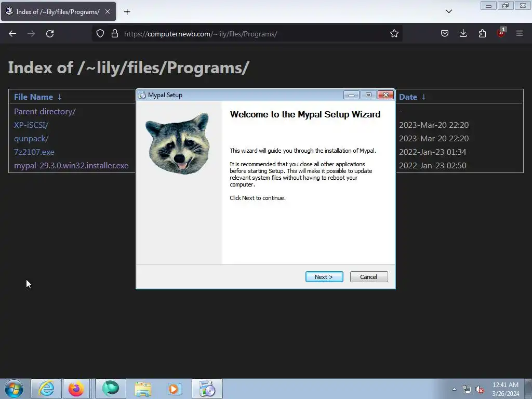Download 7z2107.exe file

click(34, 152)
